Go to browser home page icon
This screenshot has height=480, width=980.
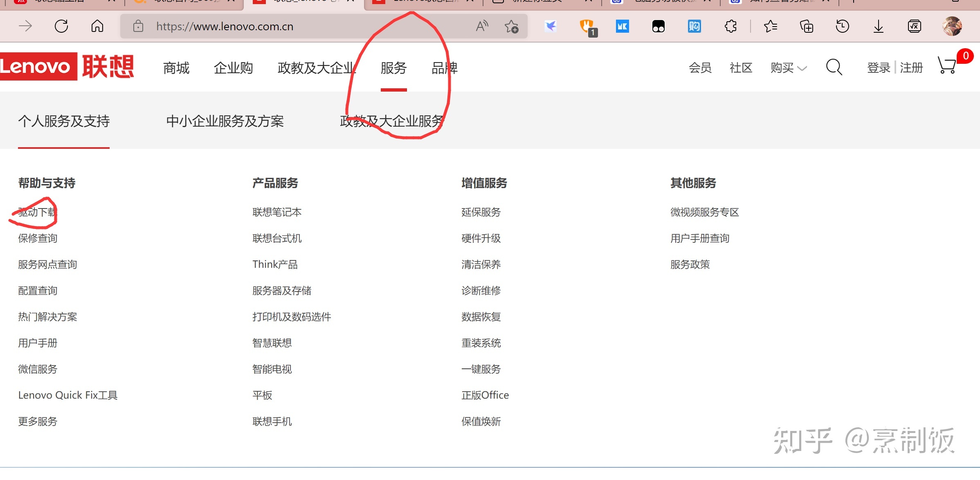[x=97, y=26]
